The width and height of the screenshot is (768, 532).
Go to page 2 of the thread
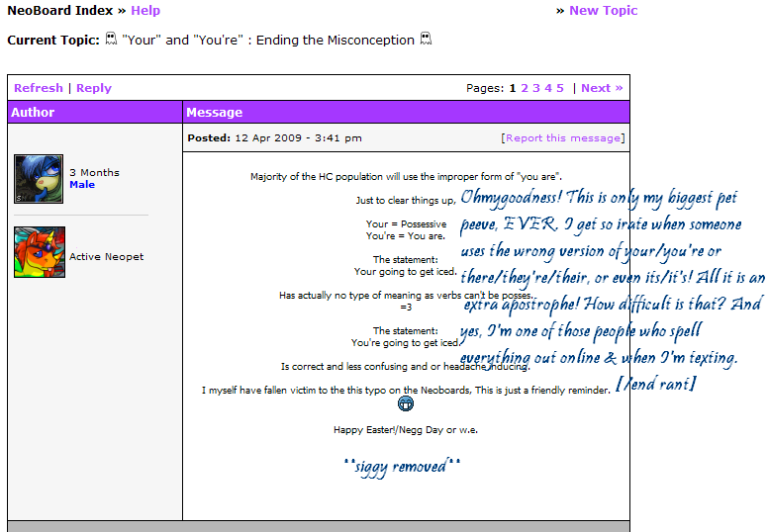click(525, 88)
